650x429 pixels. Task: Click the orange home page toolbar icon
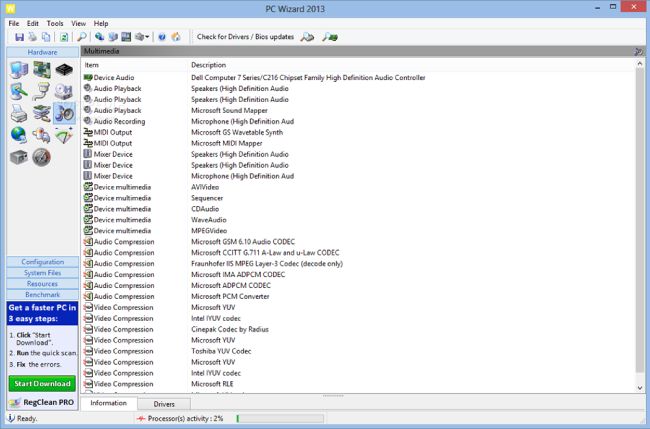click(176, 37)
